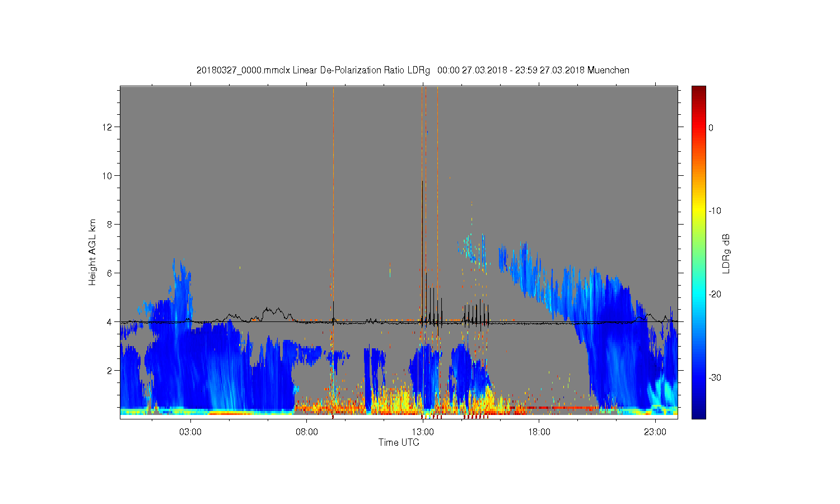
Task: Click the 'LDRg dB' colorbar label
Action: pyautogui.click(x=726, y=253)
